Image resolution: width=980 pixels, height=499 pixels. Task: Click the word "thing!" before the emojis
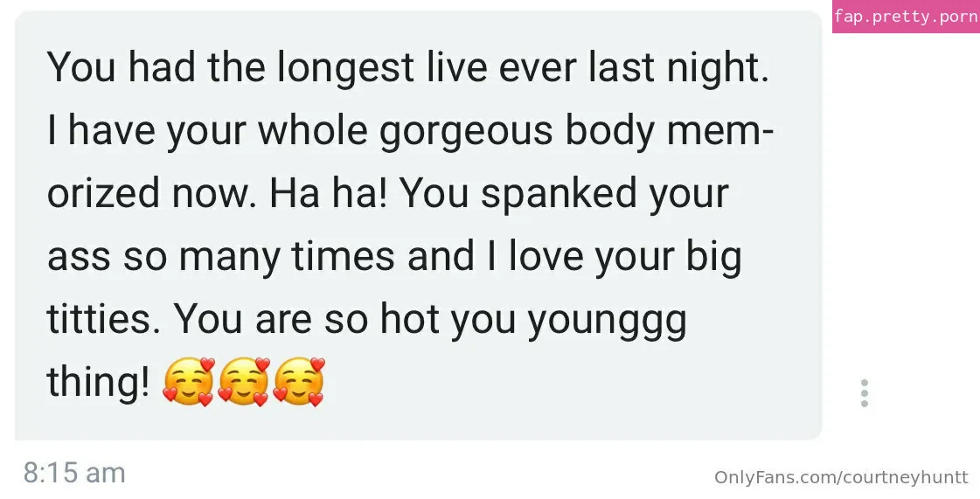point(98,382)
